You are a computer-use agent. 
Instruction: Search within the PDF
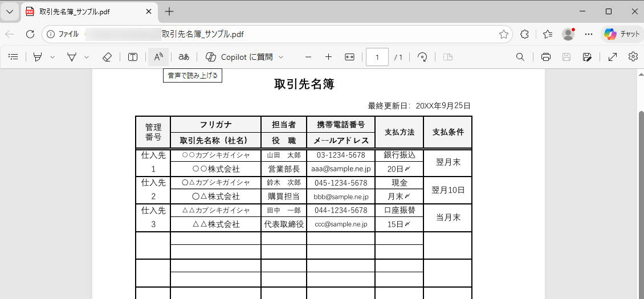[520, 57]
